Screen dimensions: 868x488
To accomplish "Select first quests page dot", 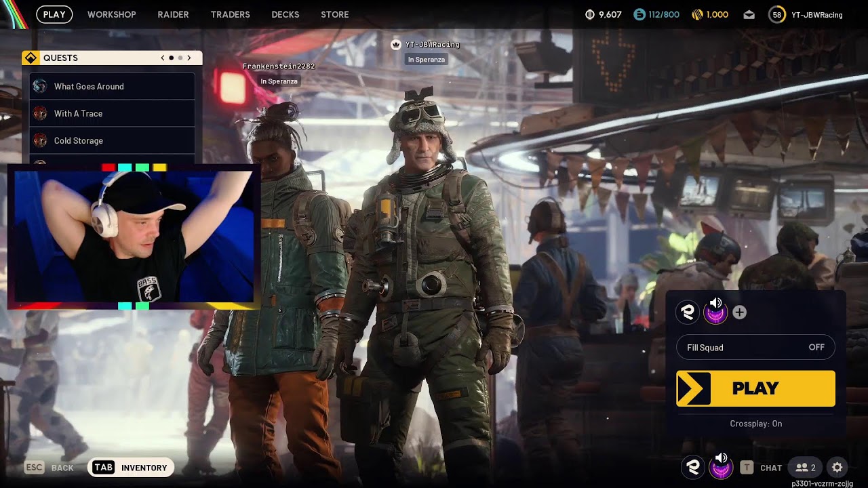I will coord(171,58).
